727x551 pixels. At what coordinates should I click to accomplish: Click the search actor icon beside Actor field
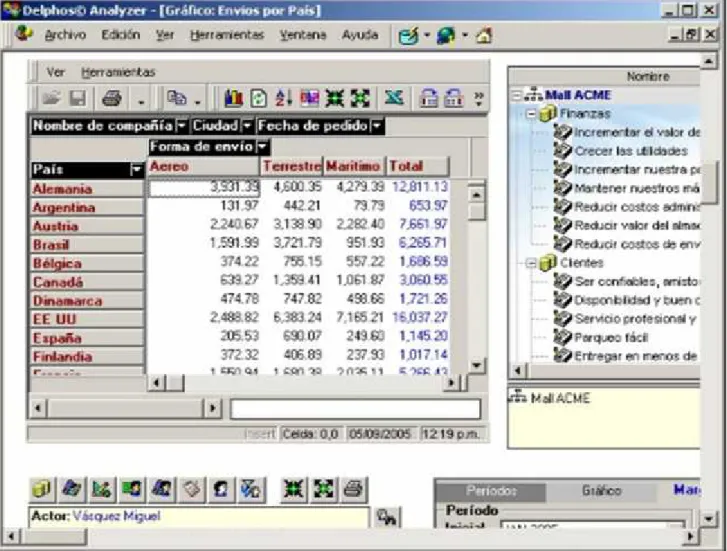[x=387, y=517]
